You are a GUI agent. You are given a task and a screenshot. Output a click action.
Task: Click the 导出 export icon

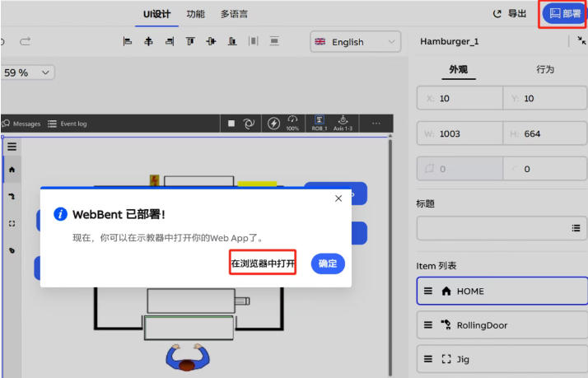tap(497, 14)
